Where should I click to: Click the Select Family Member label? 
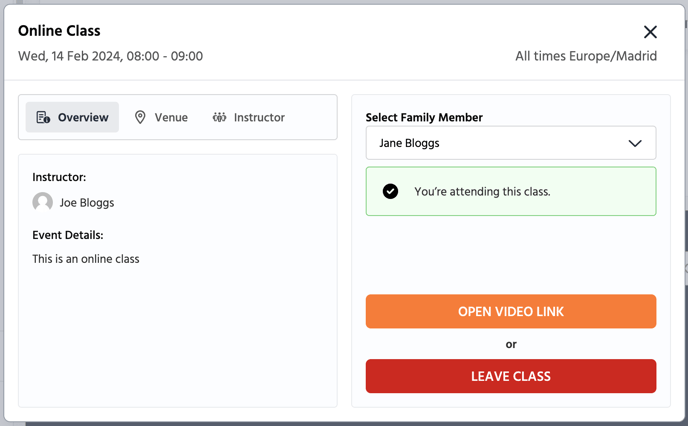pyautogui.click(x=424, y=117)
